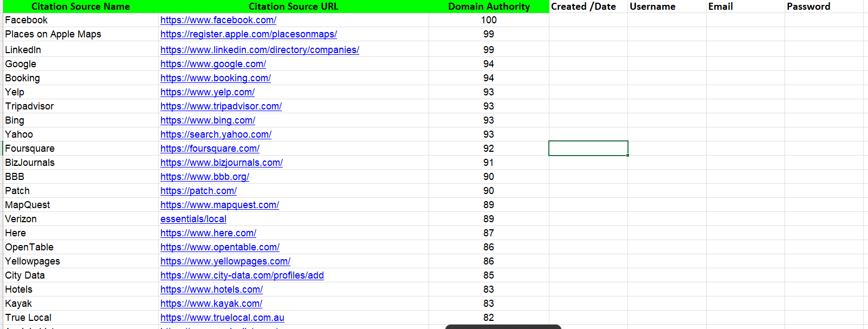Viewport: 868px width, 329px height.
Task: Select BizJournals' domain authority value 91
Action: [x=489, y=163]
